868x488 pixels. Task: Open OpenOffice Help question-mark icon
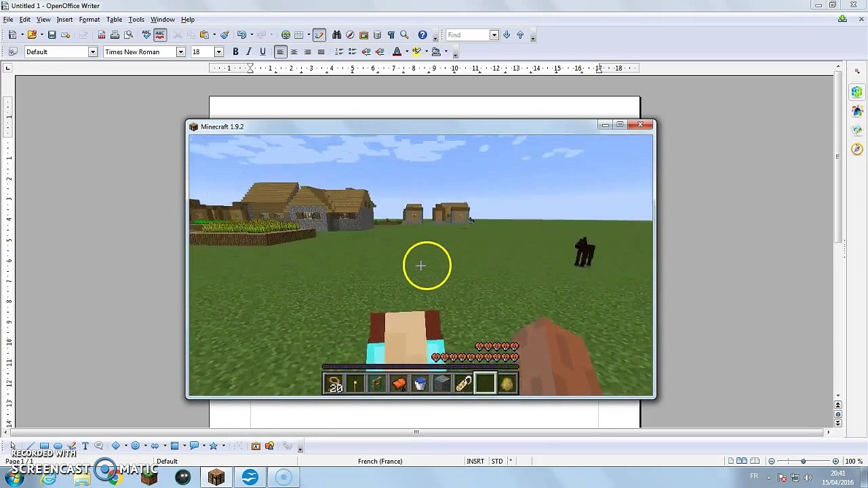[x=422, y=35]
